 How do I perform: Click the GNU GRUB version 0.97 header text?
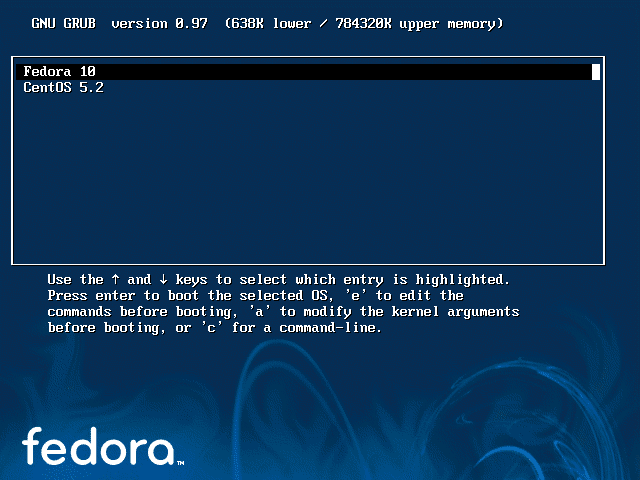pos(119,23)
